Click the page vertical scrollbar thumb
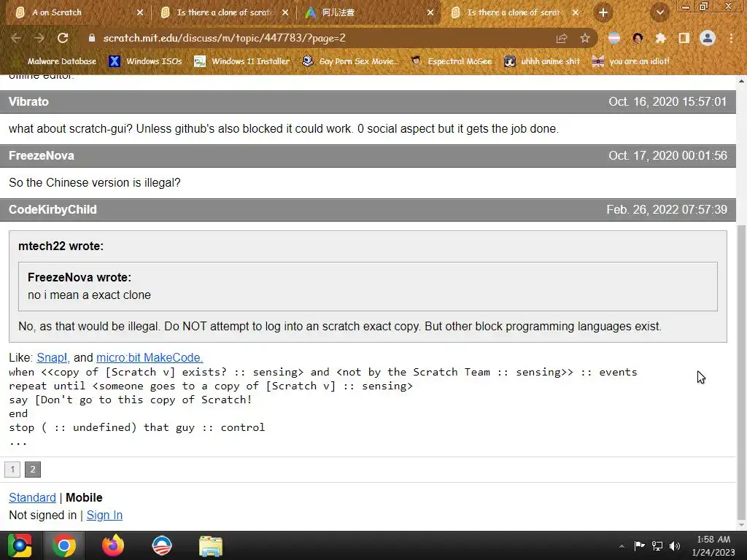This screenshot has width=747, height=560. click(x=741, y=371)
